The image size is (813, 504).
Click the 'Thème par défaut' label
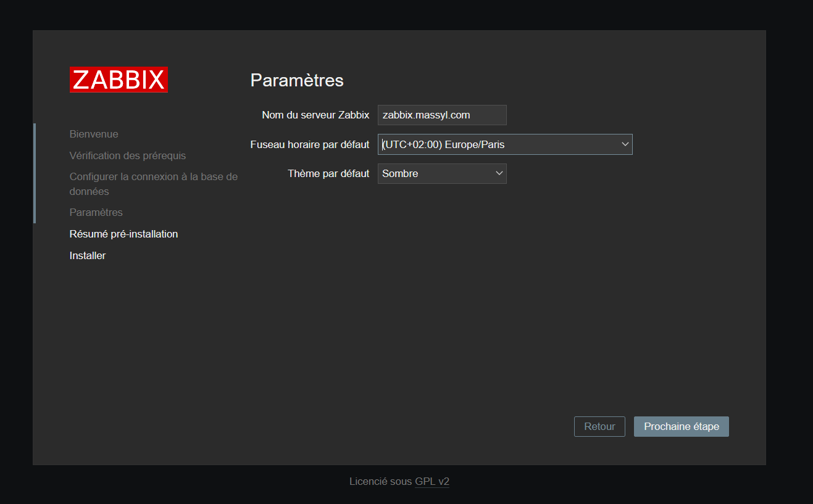coord(328,173)
